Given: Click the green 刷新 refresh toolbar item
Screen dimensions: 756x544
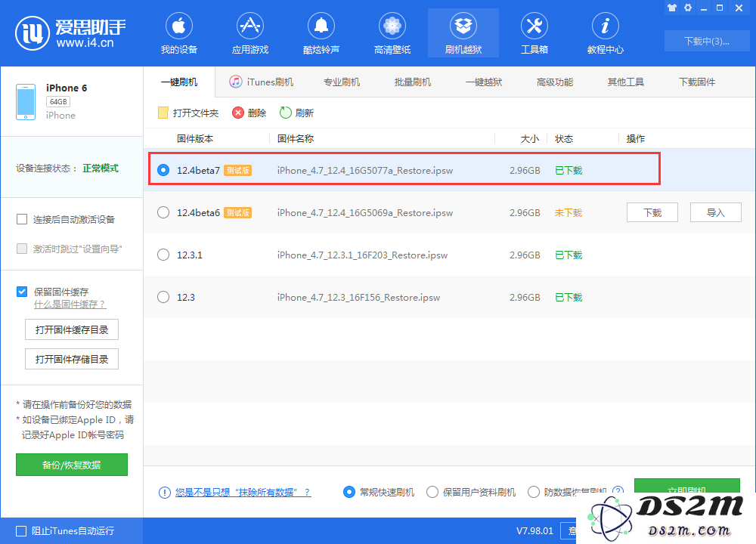Looking at the screenshot, I should tap(297, 113).
